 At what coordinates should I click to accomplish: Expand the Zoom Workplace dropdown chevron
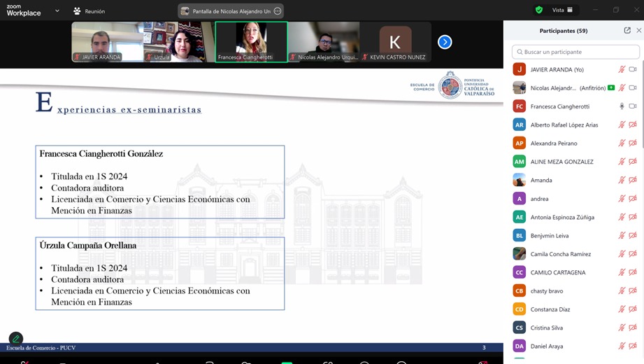pos(57,11)
